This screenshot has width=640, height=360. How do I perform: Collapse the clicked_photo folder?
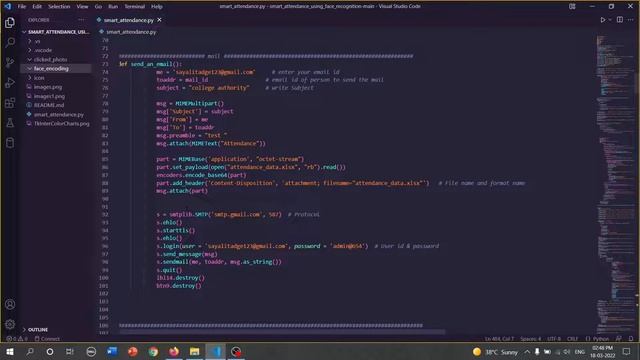coord(56,60)
